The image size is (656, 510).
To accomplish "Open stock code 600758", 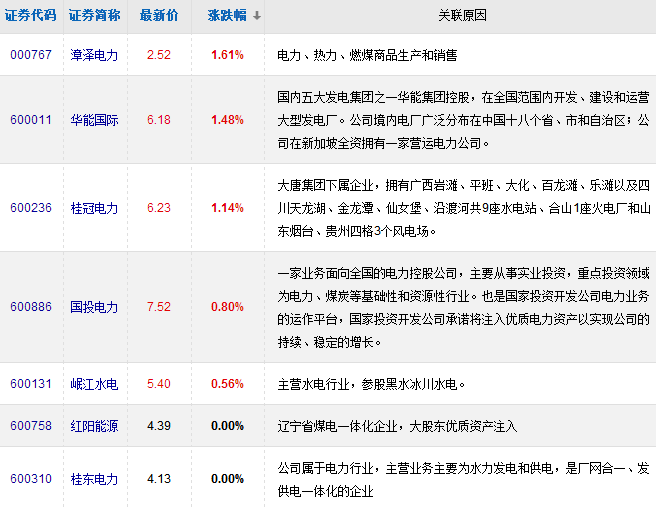I will pos(31,426).
